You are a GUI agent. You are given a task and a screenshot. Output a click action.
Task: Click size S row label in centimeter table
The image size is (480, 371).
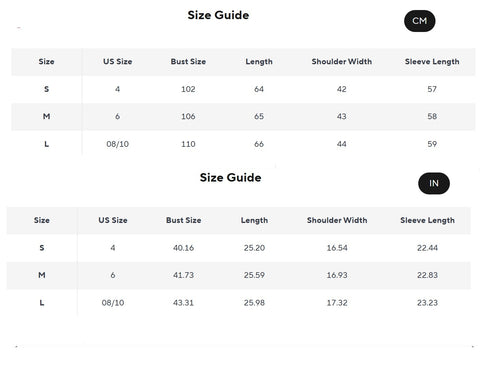pyautogui.click(x=46, y=89)
